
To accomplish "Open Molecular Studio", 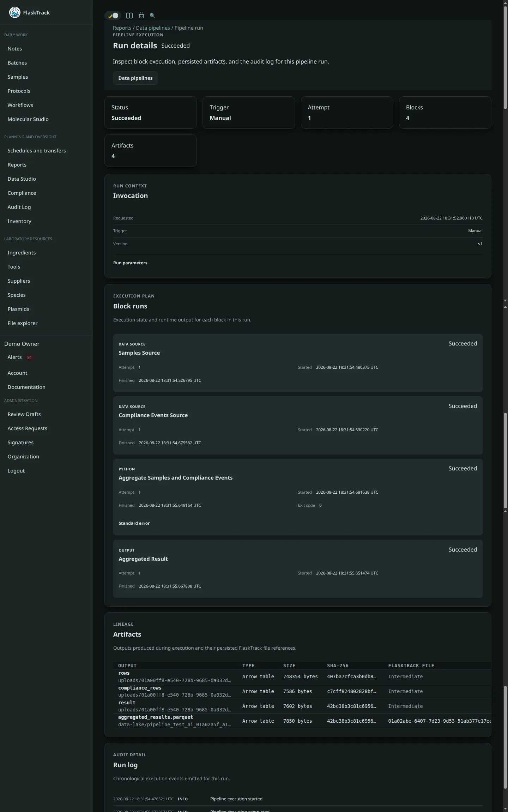I will [28, 119].
